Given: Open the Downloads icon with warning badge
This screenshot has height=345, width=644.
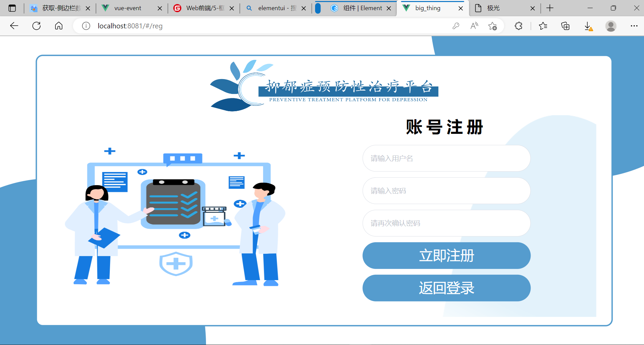Looking at the screenshot, I should click(588, 26).
